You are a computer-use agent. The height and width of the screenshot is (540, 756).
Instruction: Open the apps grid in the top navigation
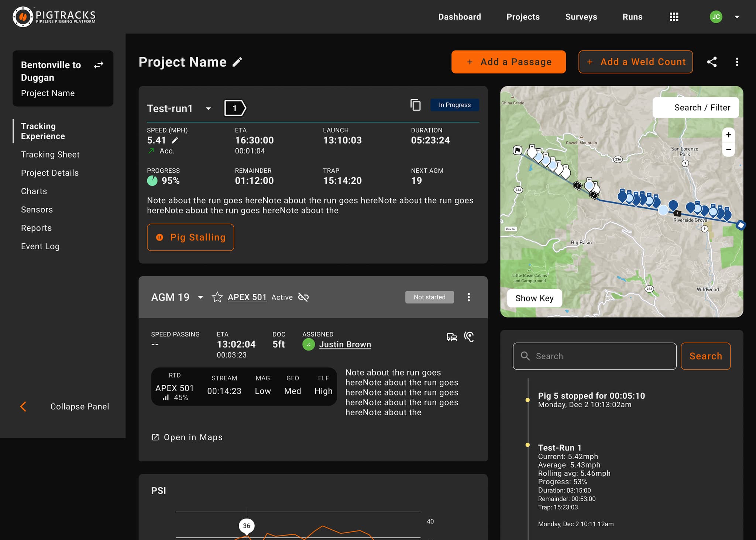674,17
